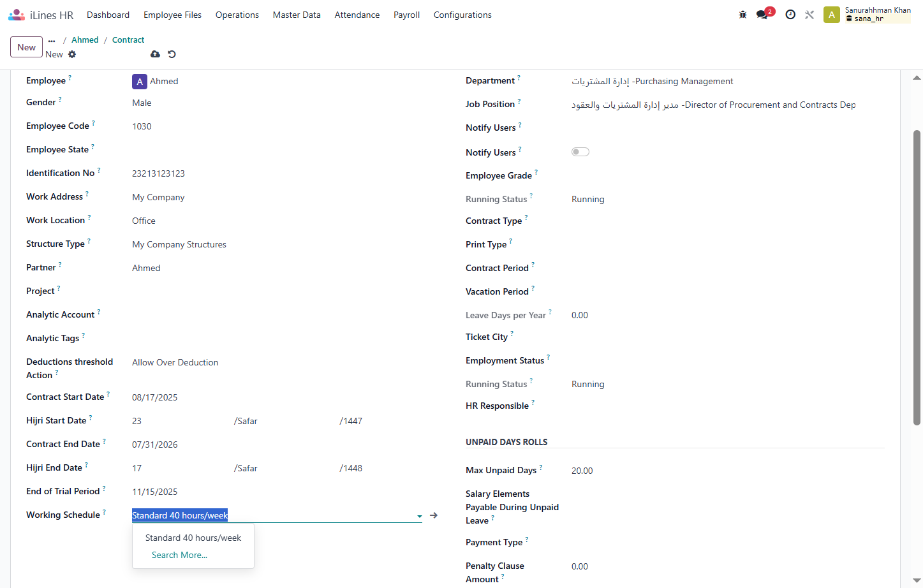The width and height of the screenshot is (923, 588).
Task: Open the Payroll menu
Action: [406, 15]
